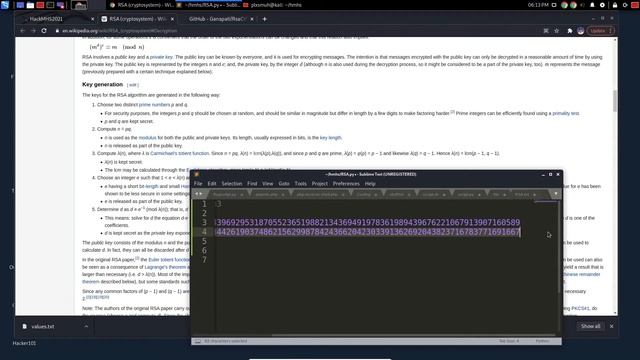Switch to RSA (cryptosystem) taskbar window

click(x=142, y=5)
